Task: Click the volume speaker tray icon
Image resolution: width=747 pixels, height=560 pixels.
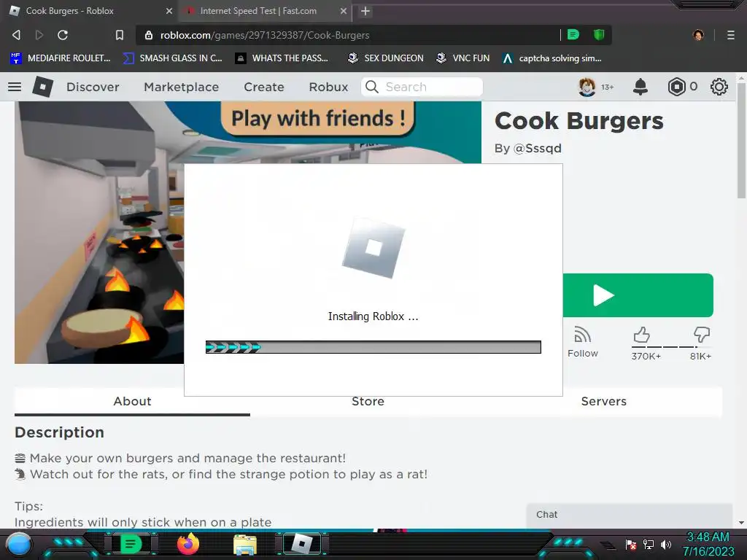Action: pyautogui.click(x=666, y=544)
